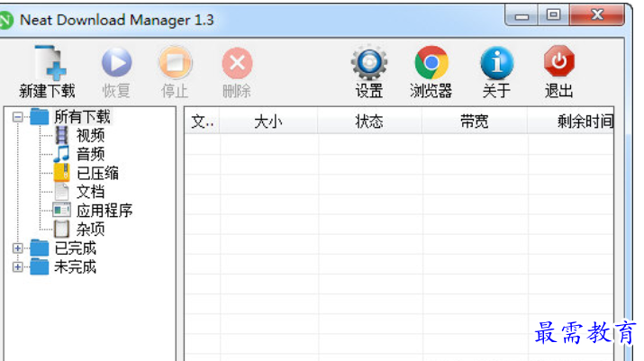The height and width of the screenshot is (361, 644).
Task: Select the 音频 music note icon
Action: [61, 154]
